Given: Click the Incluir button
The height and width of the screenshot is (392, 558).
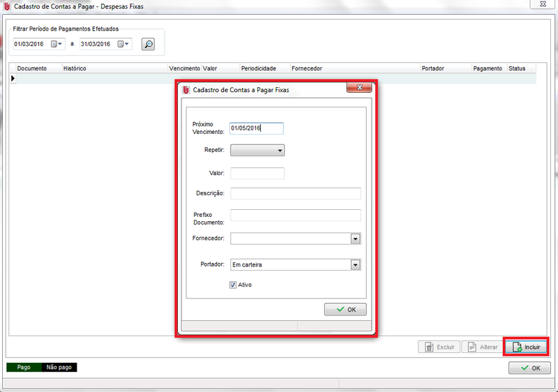Looking at the screenshot, I should pos(526,347).
